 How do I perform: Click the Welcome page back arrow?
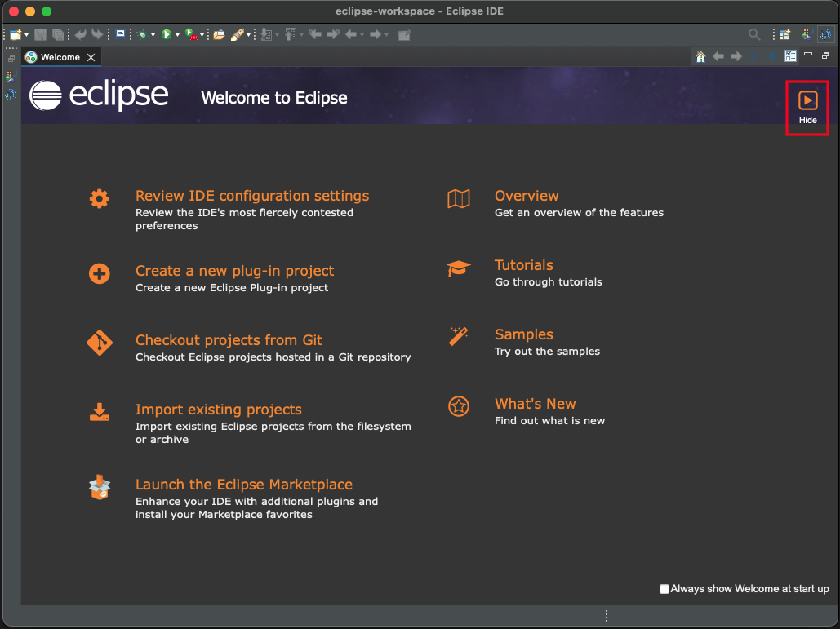coord(718,56)
